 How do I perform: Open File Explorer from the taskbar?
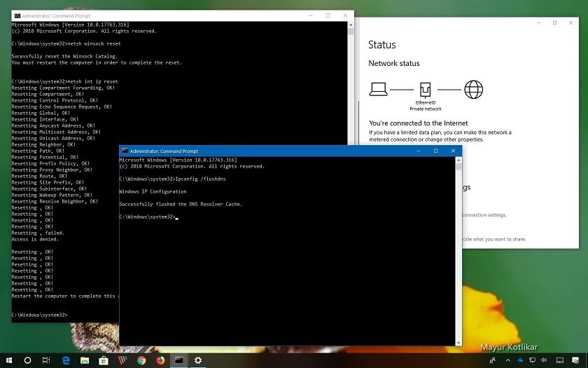coord(85,360)
